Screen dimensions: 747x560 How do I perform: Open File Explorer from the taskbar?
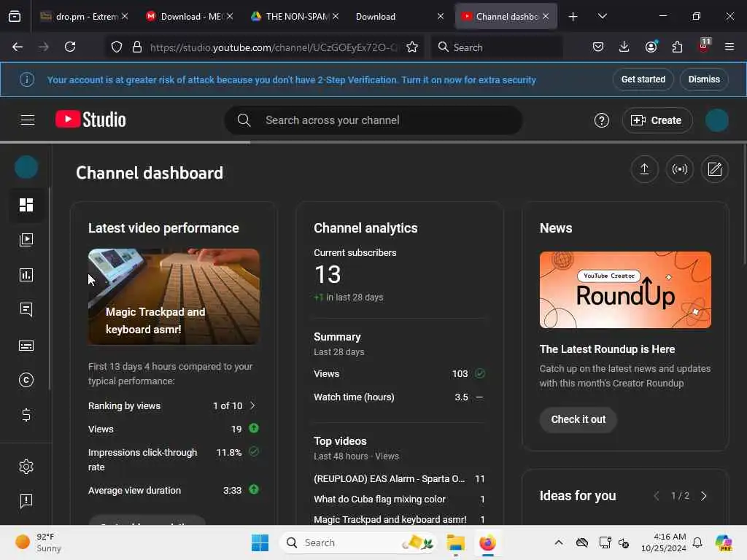click(455, 542)
